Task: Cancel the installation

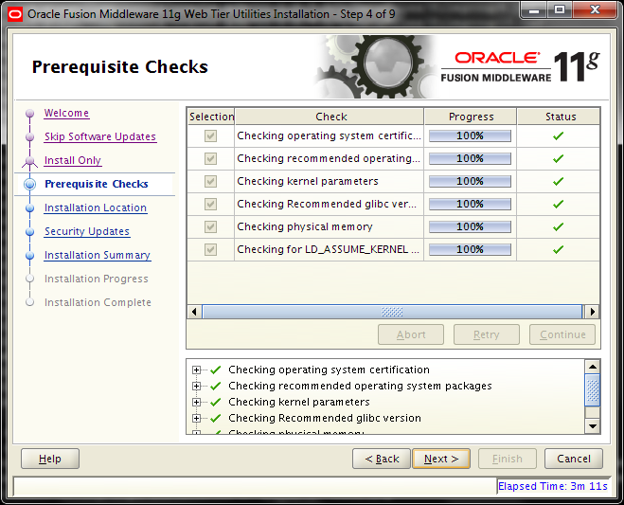Action: click(x=573, y=459)
